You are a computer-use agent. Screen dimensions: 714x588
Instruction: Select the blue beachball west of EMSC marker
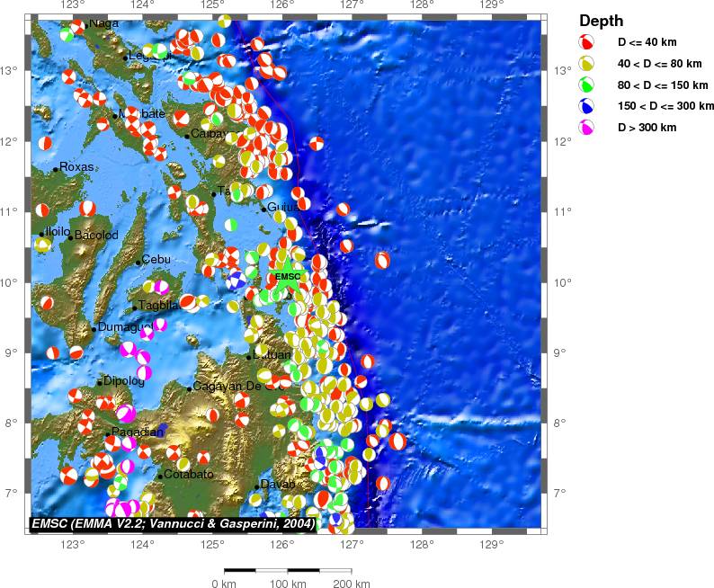236,279
